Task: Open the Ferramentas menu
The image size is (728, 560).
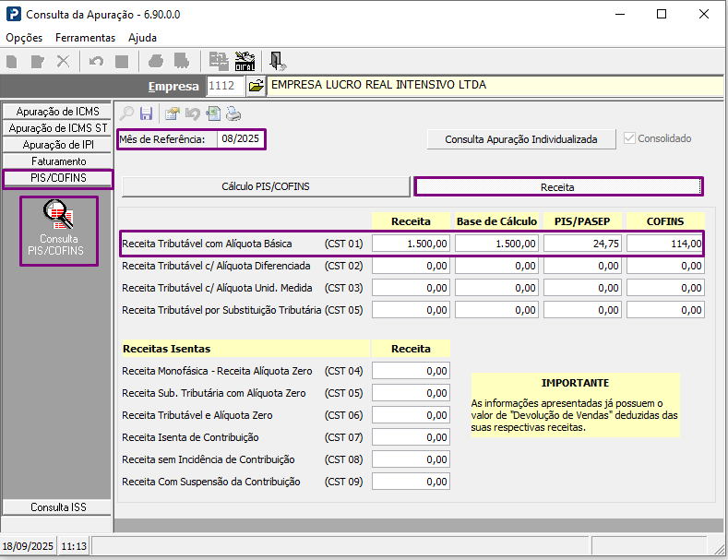Action: (x=85, y=38)
